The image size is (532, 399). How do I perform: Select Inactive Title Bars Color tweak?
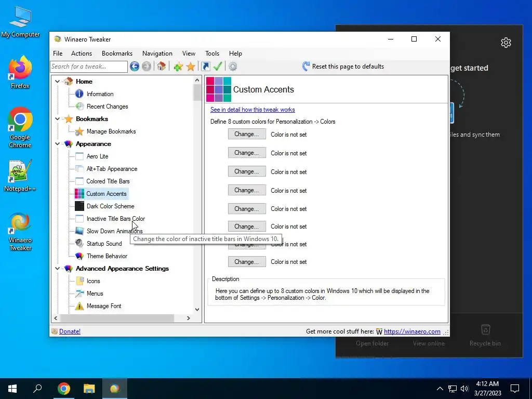(x=116, y=219)
